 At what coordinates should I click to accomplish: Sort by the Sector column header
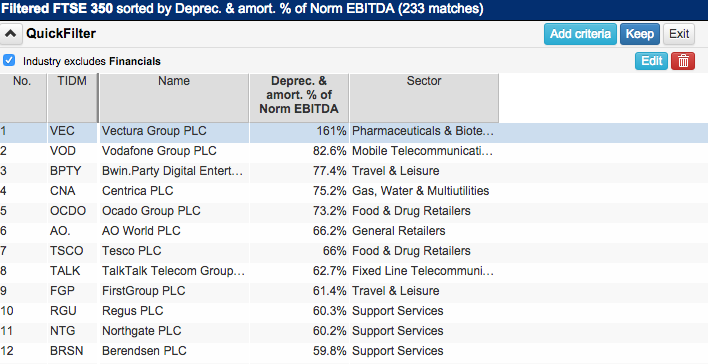click(x=424, y=98)
